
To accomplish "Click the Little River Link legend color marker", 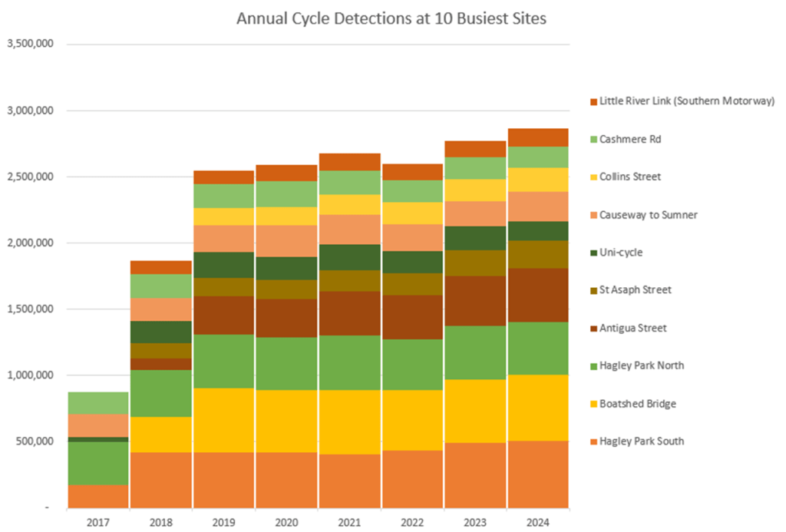I will pyautogui.click(x=592, y=102).
